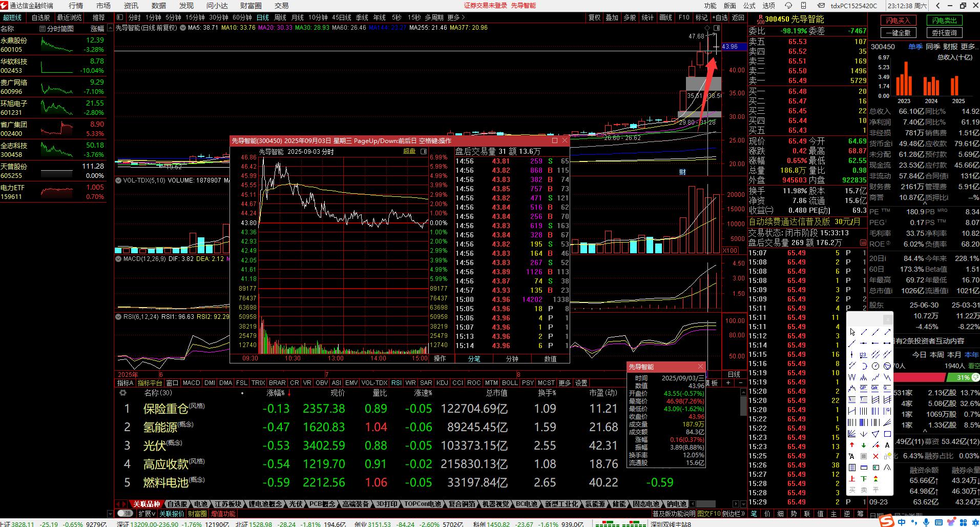Pick the rectangle drawing tool
Image resolution: width=980 pixels, height=527 pixels.
[887, 434]
